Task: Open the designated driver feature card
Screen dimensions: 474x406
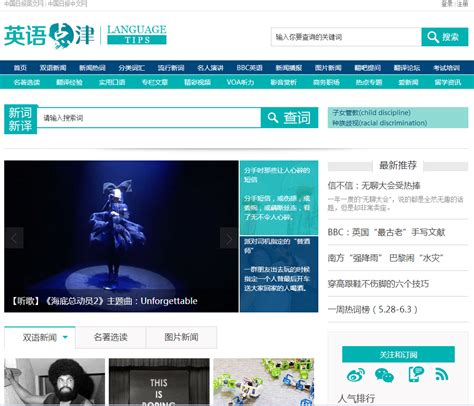Action: pyautogui.click(x=279, y=274)
